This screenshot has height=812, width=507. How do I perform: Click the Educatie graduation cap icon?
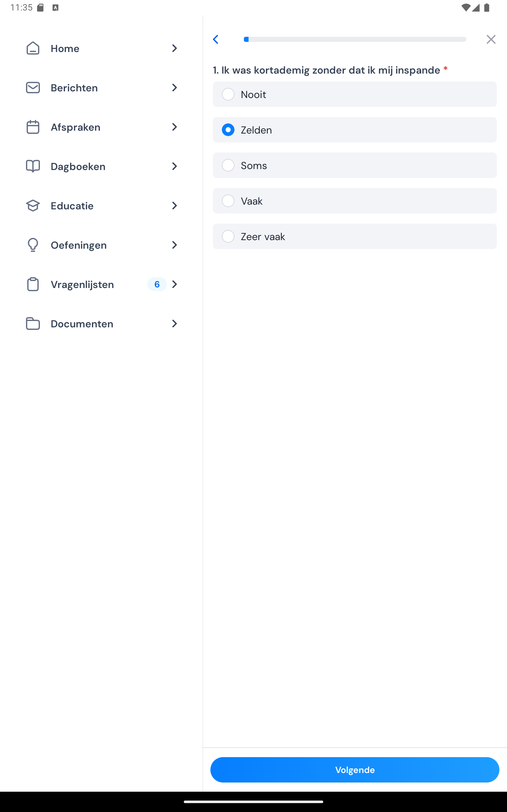coord(33,206)
